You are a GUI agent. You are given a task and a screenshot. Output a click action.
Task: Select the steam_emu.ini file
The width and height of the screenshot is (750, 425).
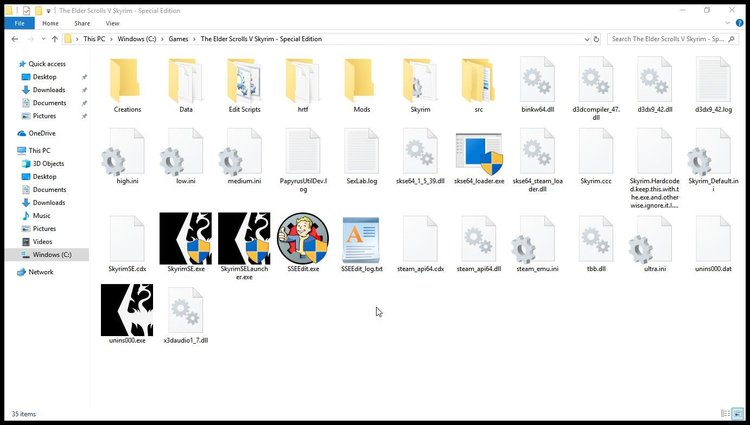tap(538, 244)
